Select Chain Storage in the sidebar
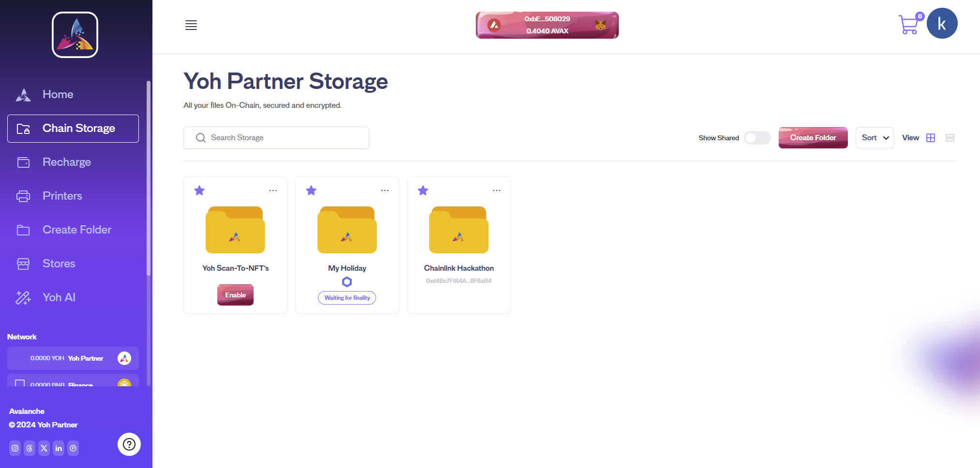 tap(73, 129)
